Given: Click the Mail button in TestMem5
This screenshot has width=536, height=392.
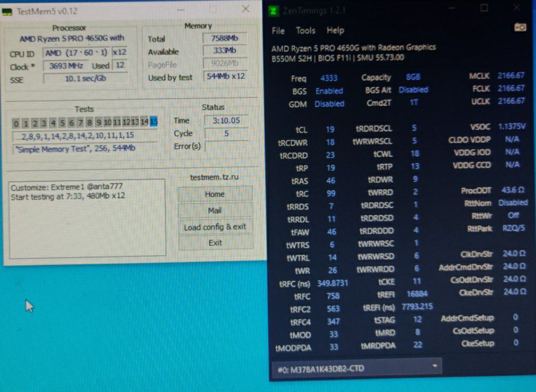Looking at the screenshot, I should coord(215,211).
